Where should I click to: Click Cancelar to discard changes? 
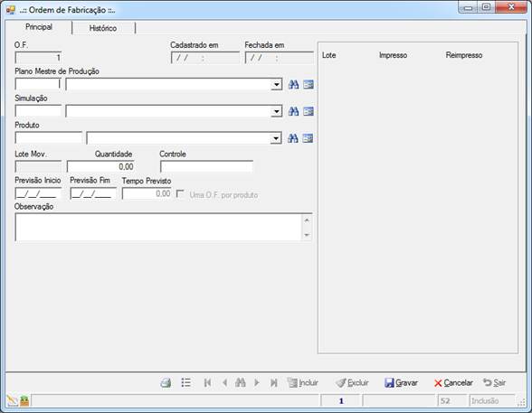tap(453, 383)
